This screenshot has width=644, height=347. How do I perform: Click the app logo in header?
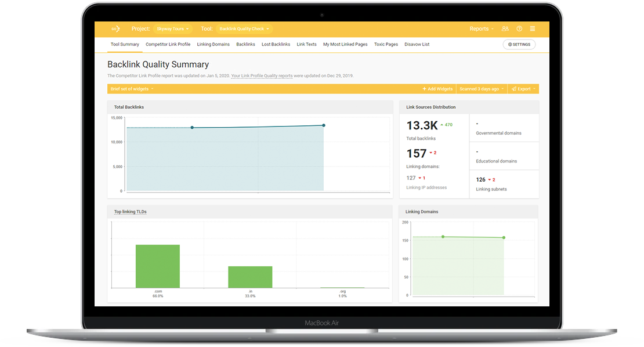[x=116, y=29]
